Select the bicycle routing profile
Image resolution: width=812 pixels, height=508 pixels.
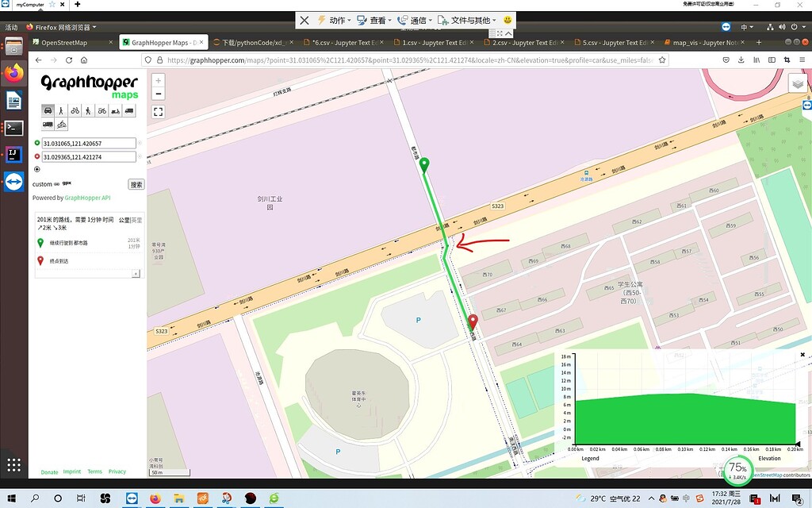click(75, 111)
